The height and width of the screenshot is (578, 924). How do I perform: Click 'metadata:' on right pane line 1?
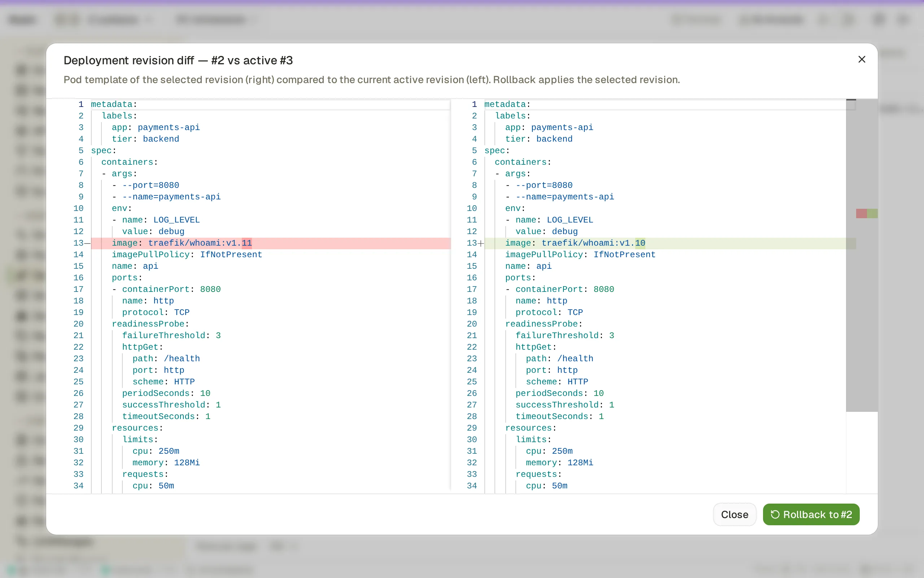coord(507,104)
